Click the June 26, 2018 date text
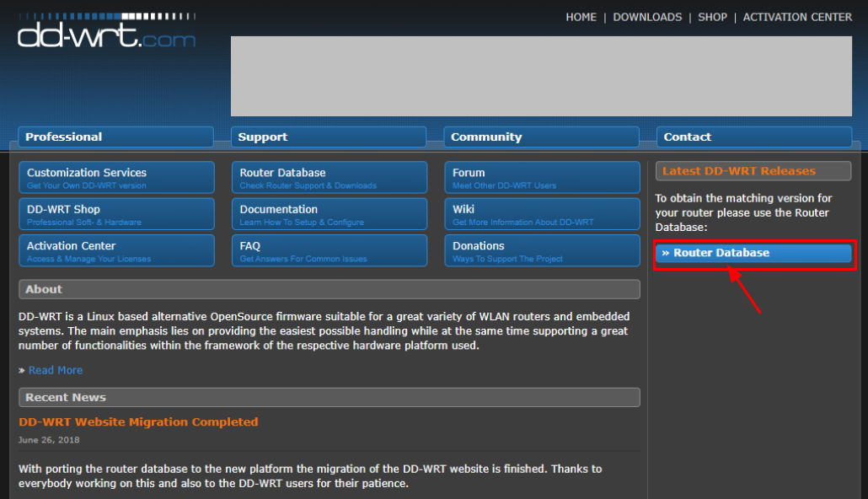Viewport: 868px width, 499px height. coord(49,440)
